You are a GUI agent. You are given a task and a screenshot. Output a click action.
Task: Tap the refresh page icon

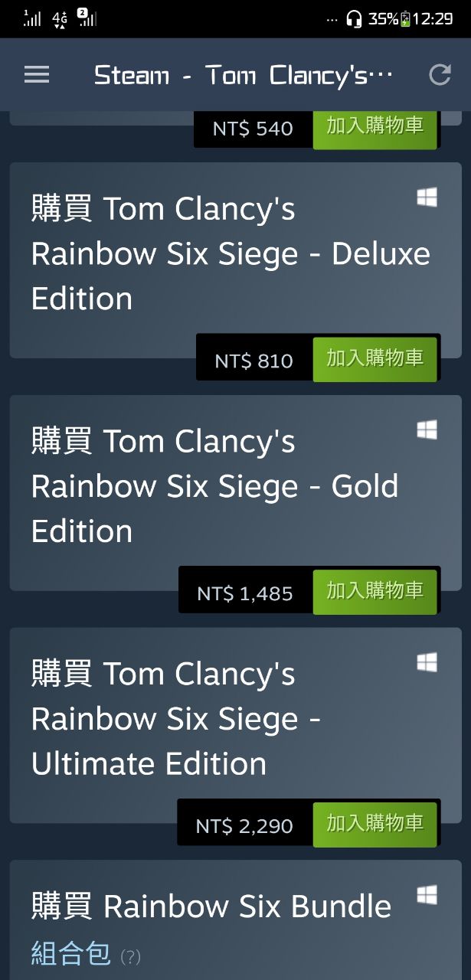point(440,74)
